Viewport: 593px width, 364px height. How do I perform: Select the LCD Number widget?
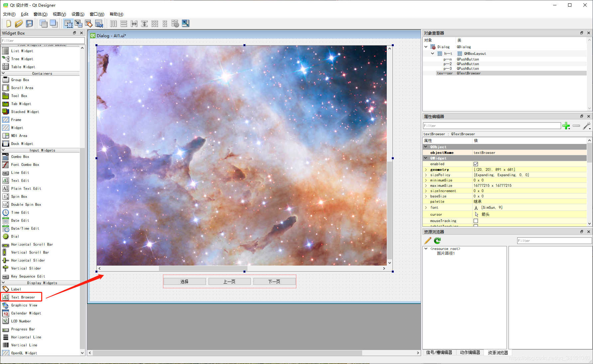point(21,321)
